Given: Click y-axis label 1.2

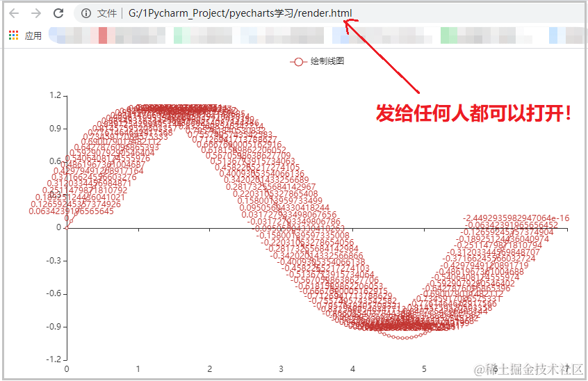Looking at the screenshot, I should 55,96.
